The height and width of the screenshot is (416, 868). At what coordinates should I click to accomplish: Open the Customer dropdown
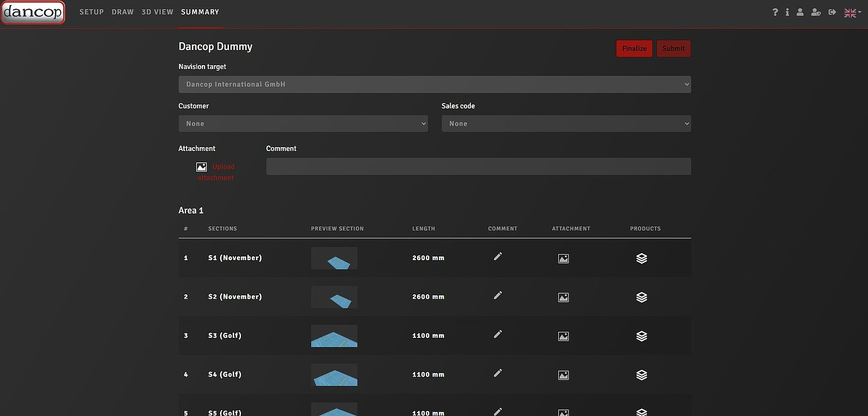[x=303, y=124]
